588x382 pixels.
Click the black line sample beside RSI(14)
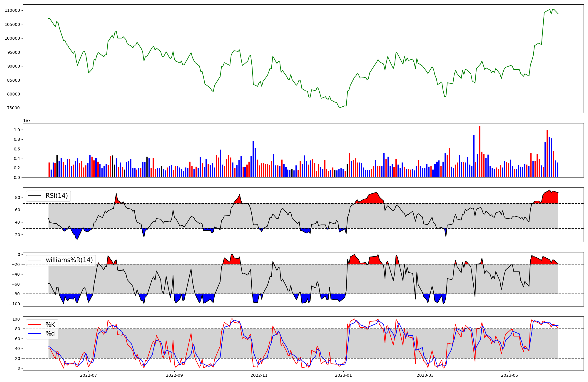35,196
